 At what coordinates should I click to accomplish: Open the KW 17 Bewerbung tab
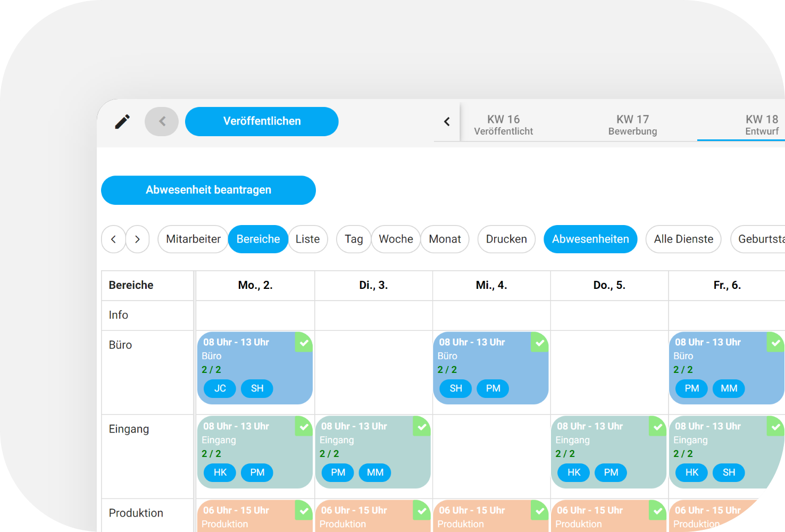(632, 125)
